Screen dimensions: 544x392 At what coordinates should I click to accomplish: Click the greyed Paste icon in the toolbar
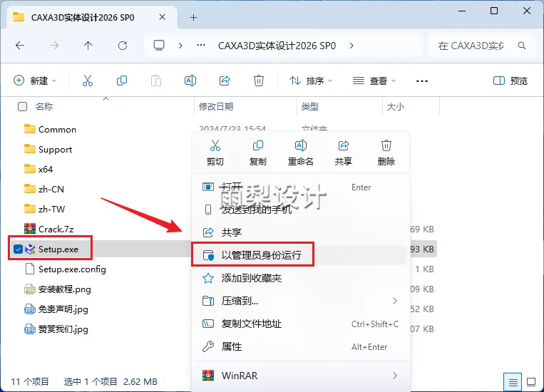point(155,81)
